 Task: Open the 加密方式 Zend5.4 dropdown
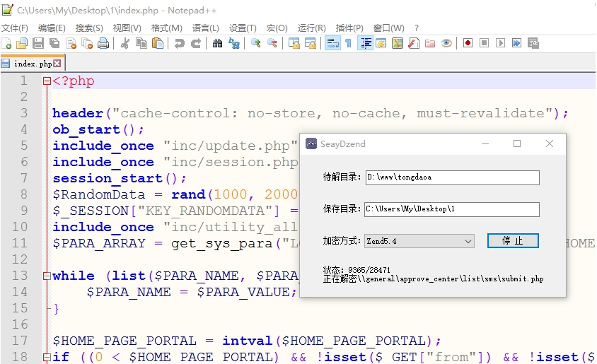pyautogui.click(x=419, y=241)
